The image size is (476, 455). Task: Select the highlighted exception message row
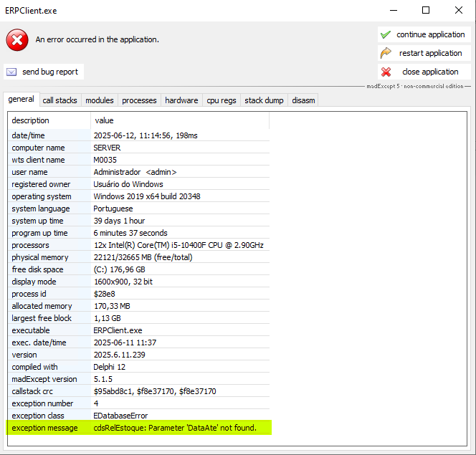(140, 428)
